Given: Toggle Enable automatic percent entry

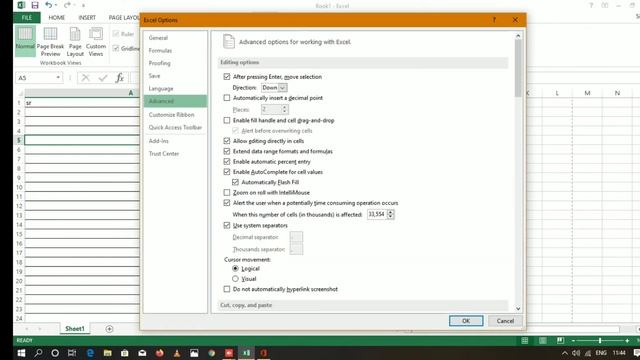Looking at the screenshot, I should (x=227, y=161).
